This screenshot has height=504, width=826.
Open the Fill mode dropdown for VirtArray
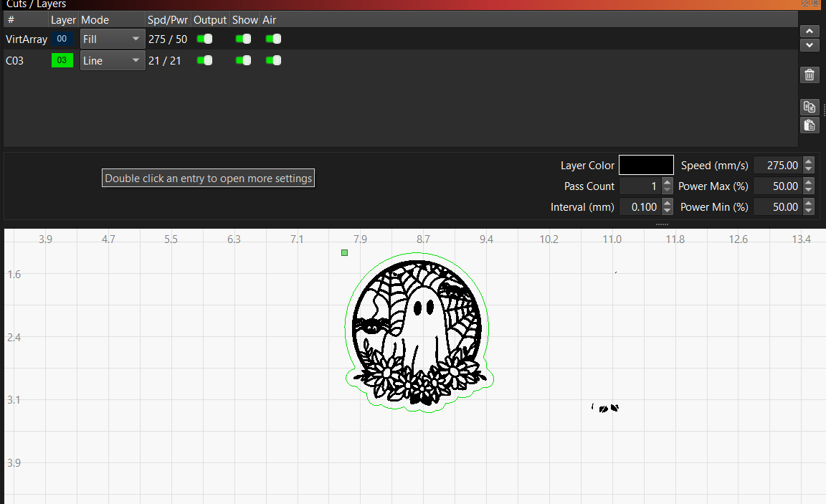(x=112, y=39)
